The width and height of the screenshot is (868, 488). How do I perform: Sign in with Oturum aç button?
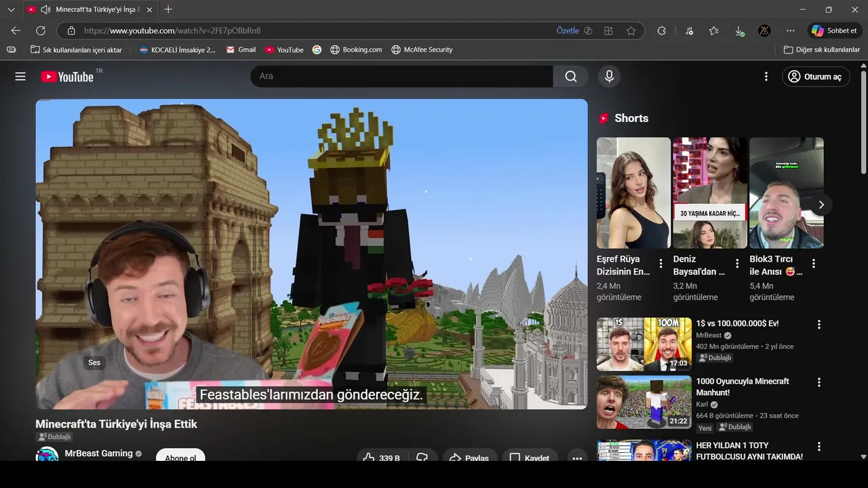pyautogui.click(x=816, y=77)
